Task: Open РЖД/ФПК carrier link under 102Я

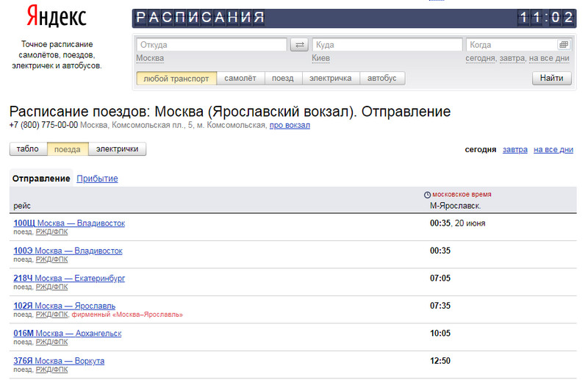Action: point(51,315)
